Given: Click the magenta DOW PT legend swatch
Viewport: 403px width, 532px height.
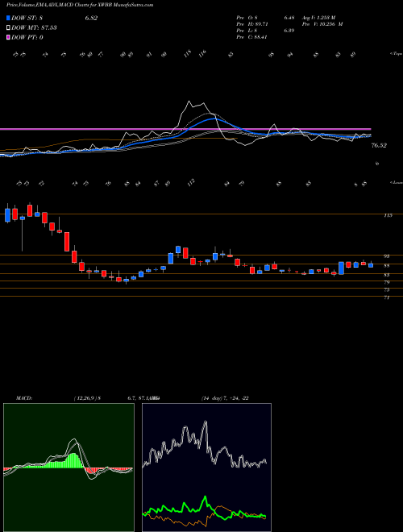Looking at the screenshot, I should point(8,37).
